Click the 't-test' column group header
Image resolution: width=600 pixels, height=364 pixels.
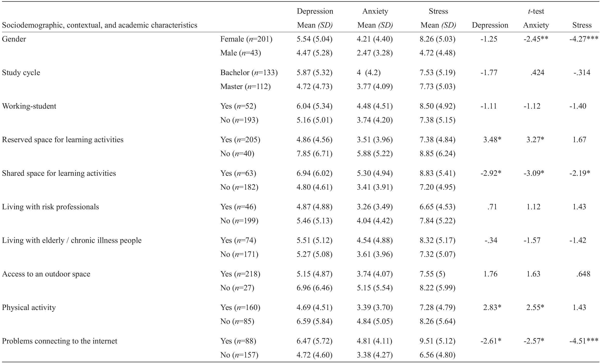pyautogui.click(x=536, y=11)
